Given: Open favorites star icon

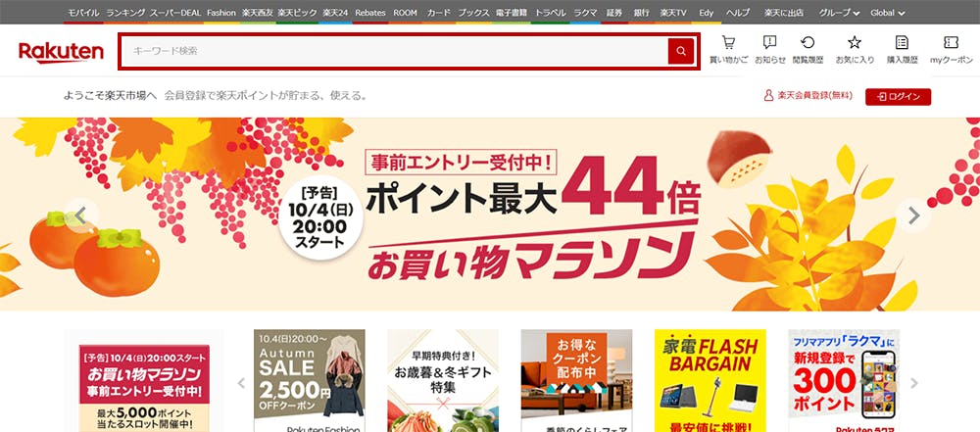Looking at the screenshot, I should click(855, 42).
